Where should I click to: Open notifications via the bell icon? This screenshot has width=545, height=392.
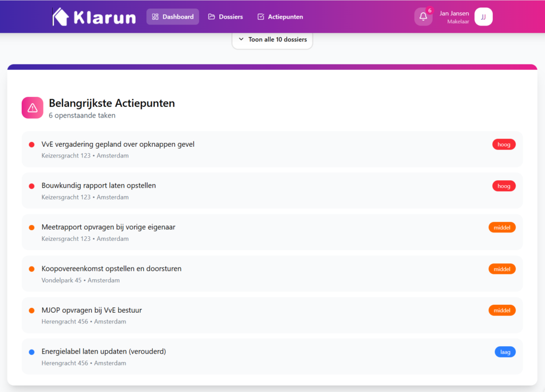click(423, 18)
